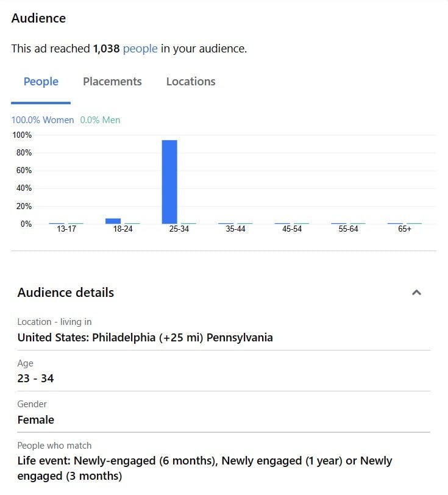Click the 45-54 age group label
Screen dimensions: 448x495
pos(292,229)
